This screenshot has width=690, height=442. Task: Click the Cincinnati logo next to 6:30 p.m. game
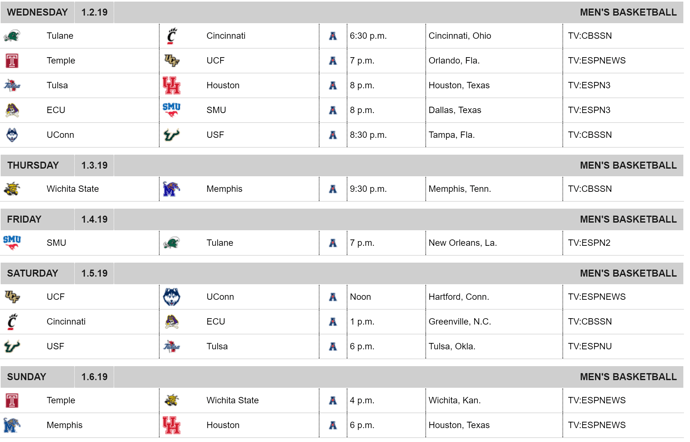172,36
